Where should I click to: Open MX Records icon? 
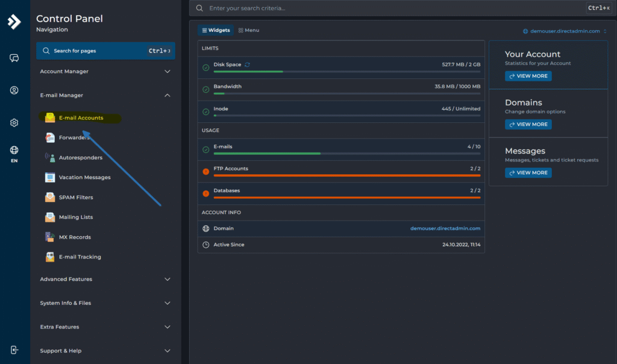click(50, 237)
